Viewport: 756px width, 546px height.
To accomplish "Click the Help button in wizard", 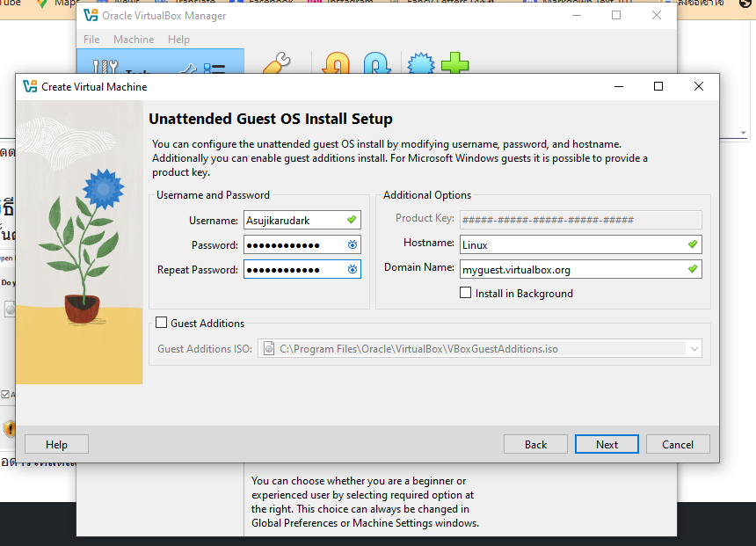I will click(56, 444).
